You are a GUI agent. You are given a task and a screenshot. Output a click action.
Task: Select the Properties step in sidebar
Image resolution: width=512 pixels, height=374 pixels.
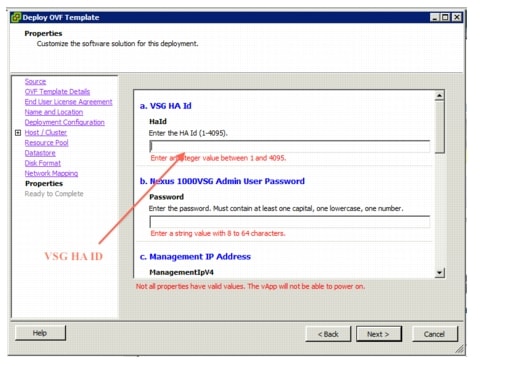(x=44, y=184)
